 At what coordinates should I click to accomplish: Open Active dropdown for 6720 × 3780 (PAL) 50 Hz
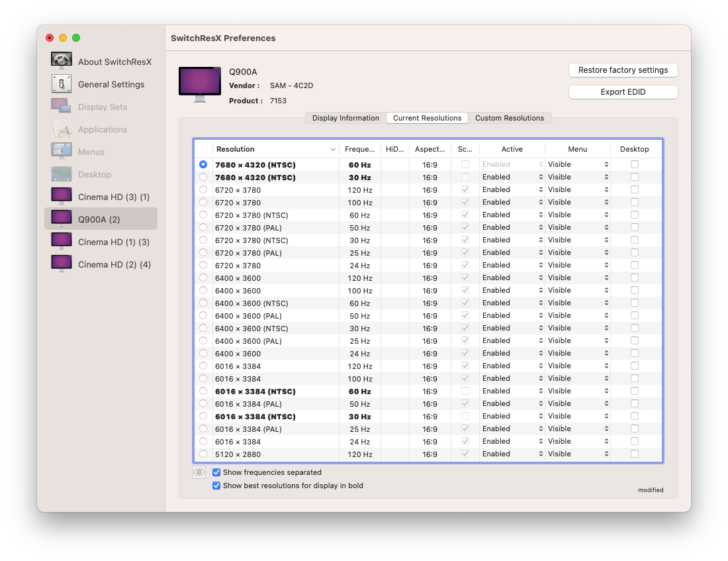[512, 227]
